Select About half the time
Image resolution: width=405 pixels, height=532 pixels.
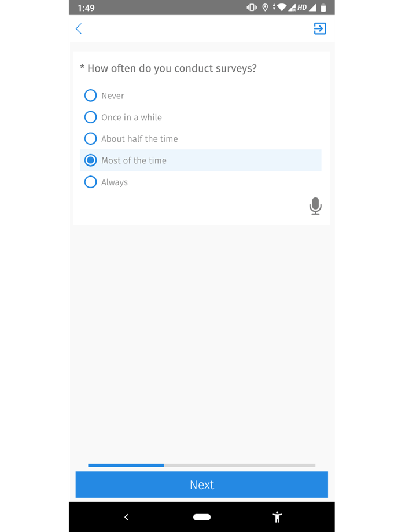90,138
